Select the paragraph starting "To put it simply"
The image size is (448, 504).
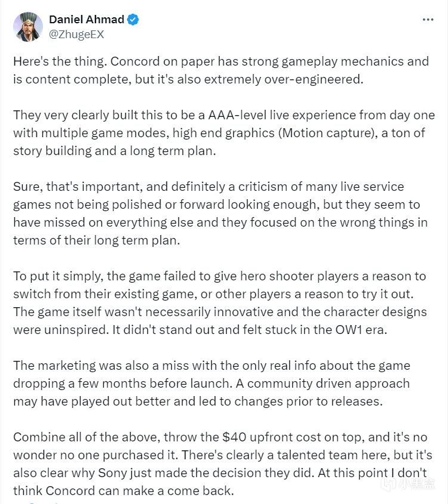[x=220, y=302]
